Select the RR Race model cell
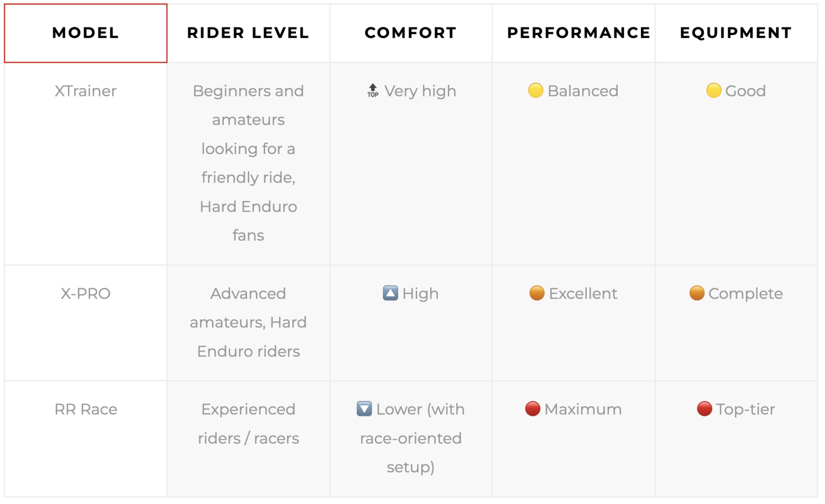The width and height of the screenshot is (825, 504). pos(86,439)
